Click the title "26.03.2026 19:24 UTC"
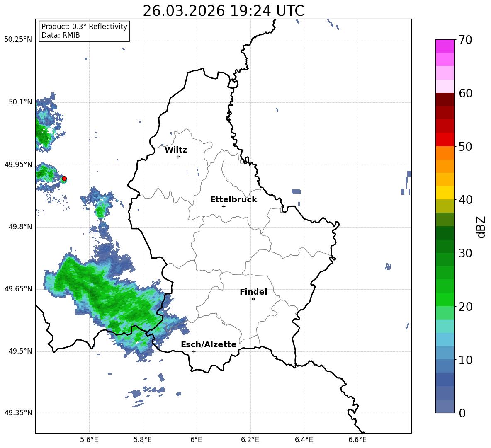This screenshot has width=491, height=448. 223,11
